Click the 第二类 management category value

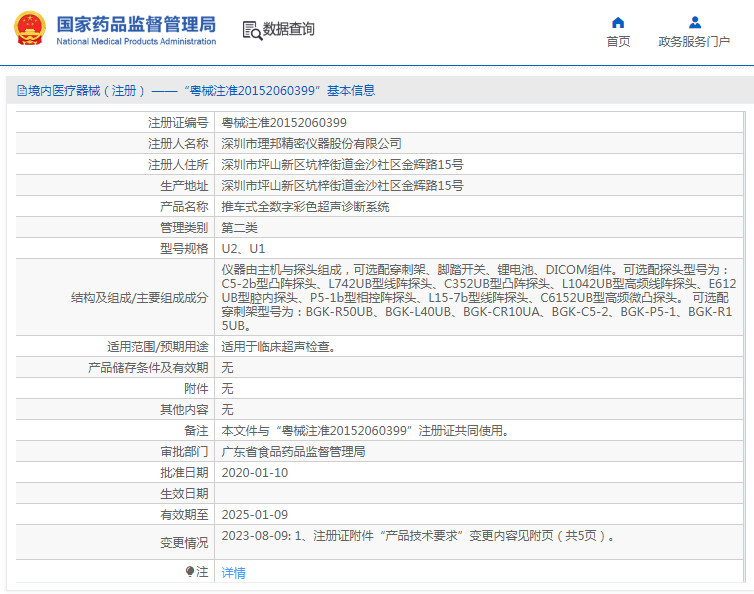tap(239, 227)
